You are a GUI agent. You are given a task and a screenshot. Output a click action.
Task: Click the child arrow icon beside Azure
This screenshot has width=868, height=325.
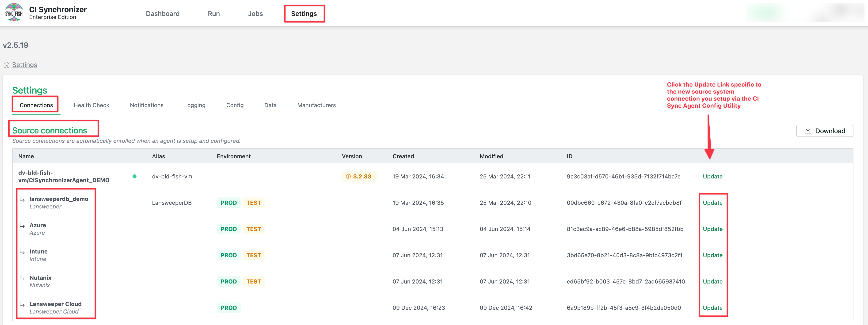[22, 225]
